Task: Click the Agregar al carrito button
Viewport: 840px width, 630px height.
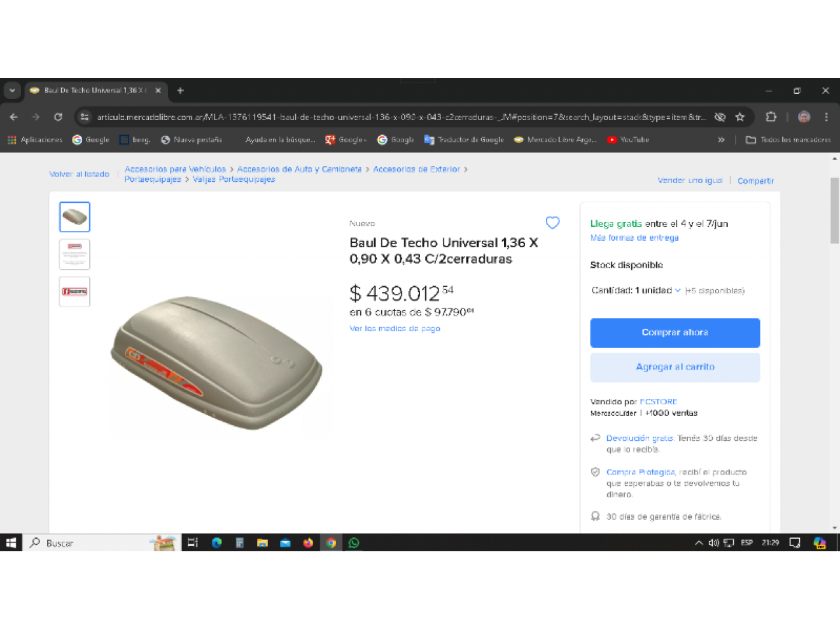Action: [675, 367]
